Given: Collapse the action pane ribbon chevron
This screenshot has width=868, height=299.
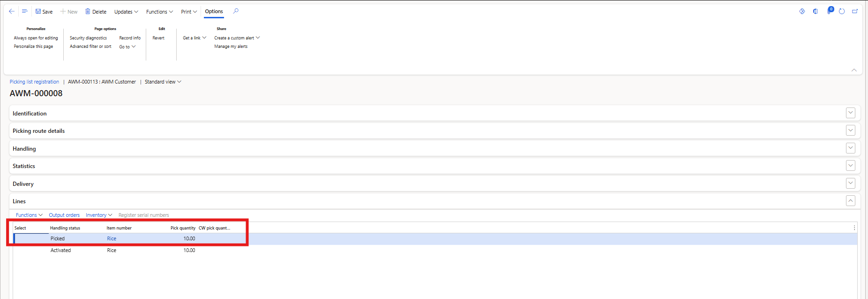Looking at the screenshot, I should pyautogui.click(x=854, y=70).
